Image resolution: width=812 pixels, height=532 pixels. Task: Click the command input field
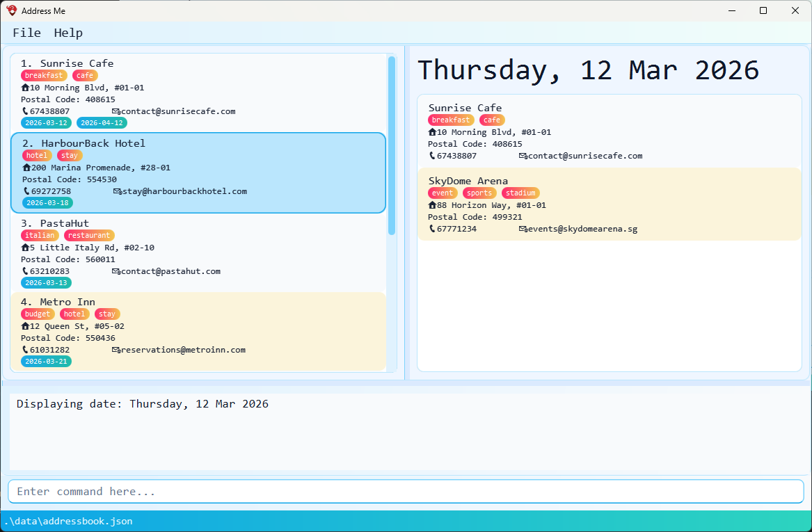(x=406, y=492)
